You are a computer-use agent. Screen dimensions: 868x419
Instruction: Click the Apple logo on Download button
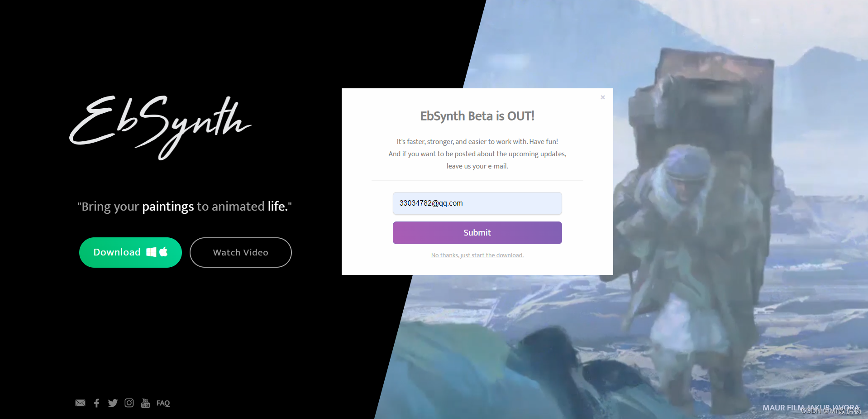click(163, 252)
